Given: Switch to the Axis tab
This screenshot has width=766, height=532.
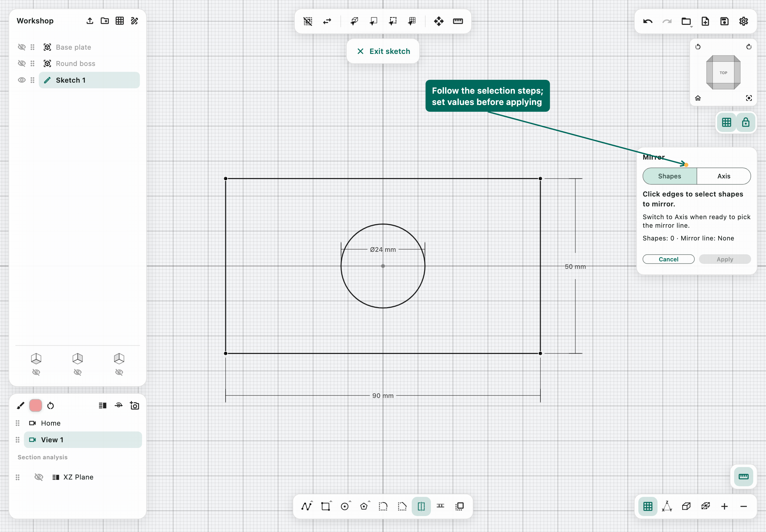Looking at the screenshot, I should click(x=724, y=176).
